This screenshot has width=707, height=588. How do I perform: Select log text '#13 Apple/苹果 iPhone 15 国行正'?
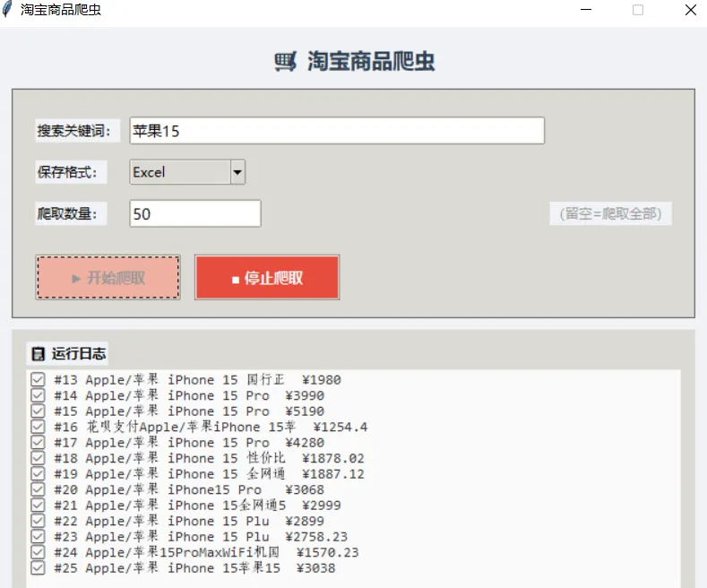169,380
